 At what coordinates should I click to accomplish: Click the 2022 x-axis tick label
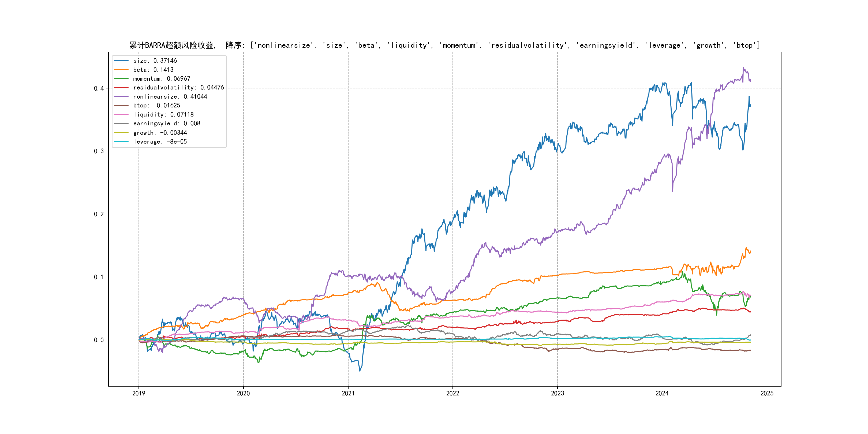pyautogui.click(x=452, y=393)
